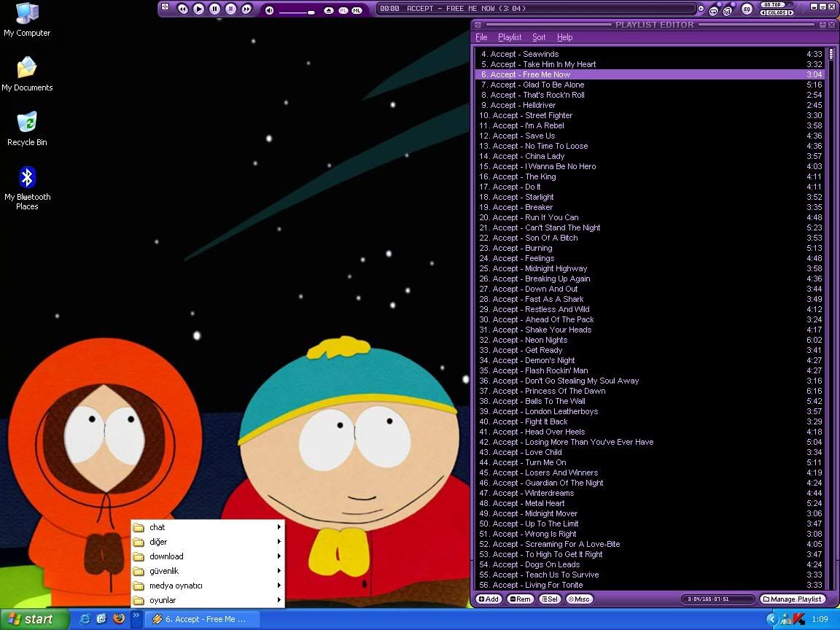The image size is (840, 630).
Task: Toggle the ML media library button
Action: tap(357, 10)
